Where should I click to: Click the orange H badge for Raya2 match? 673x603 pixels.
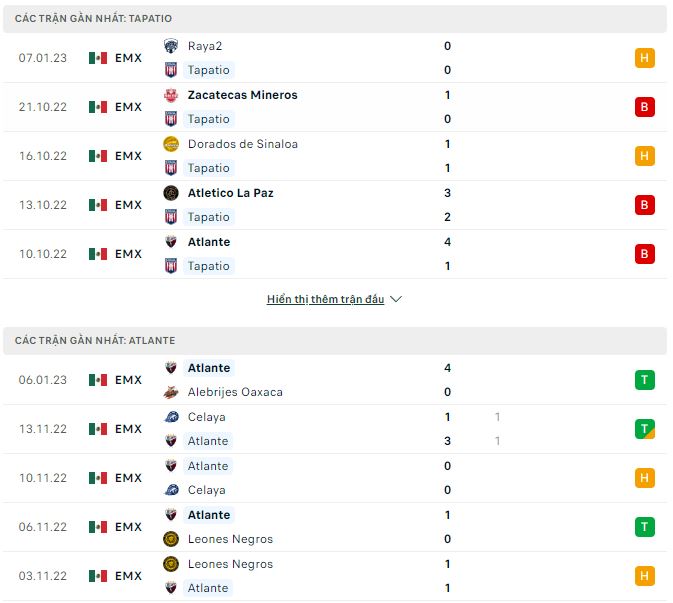click(645, 58)
